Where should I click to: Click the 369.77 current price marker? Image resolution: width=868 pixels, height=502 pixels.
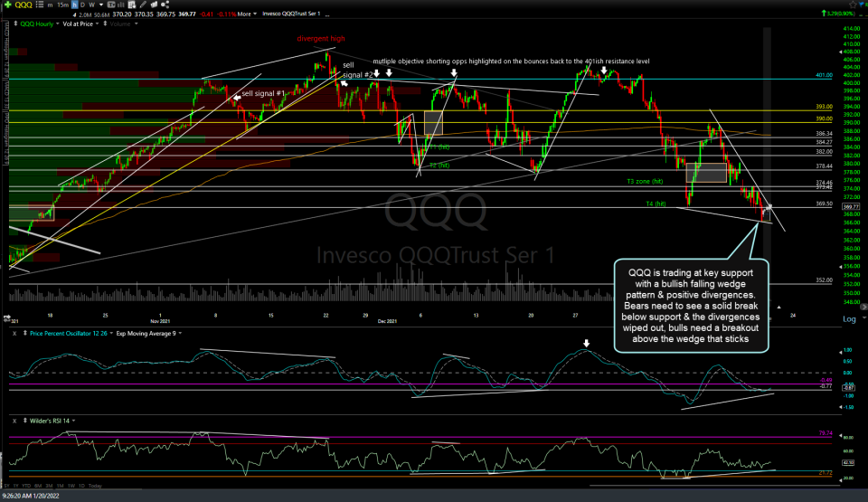coord(851,206)
